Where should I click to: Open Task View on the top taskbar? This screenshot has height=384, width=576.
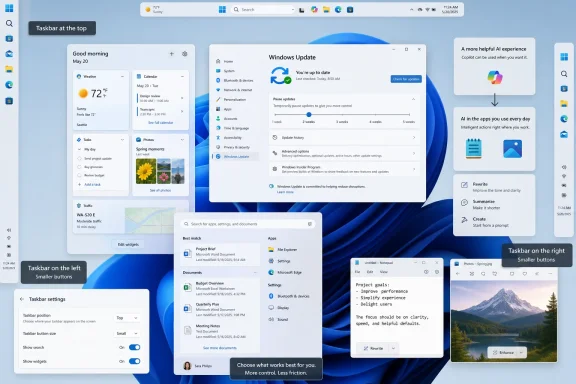[x=302, y=10]
